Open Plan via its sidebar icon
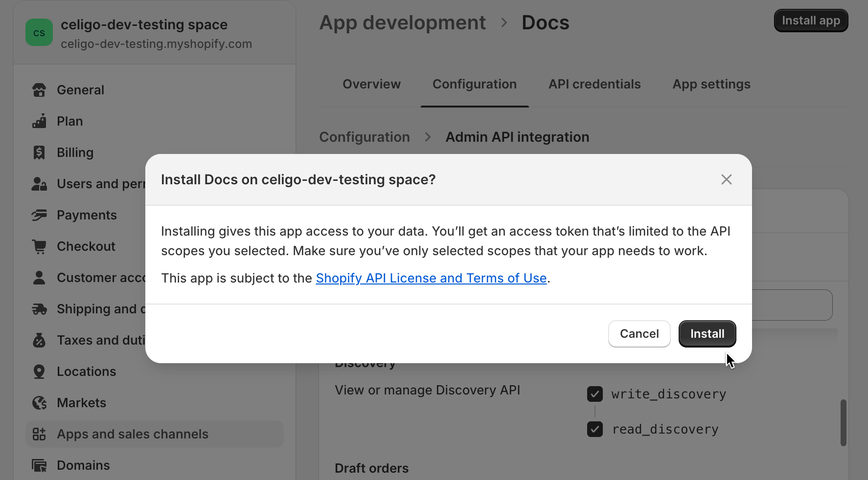The image size is (868, 480). [x=39, y=121]
